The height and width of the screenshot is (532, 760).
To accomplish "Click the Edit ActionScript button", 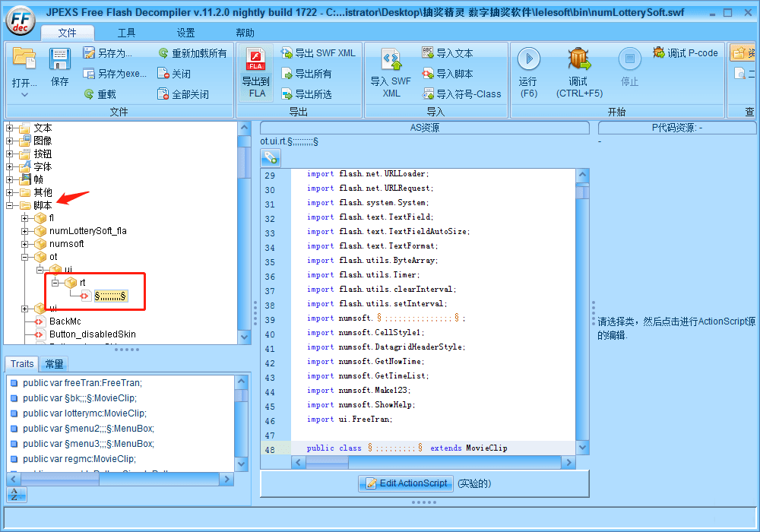I will [x=406, y=483].
